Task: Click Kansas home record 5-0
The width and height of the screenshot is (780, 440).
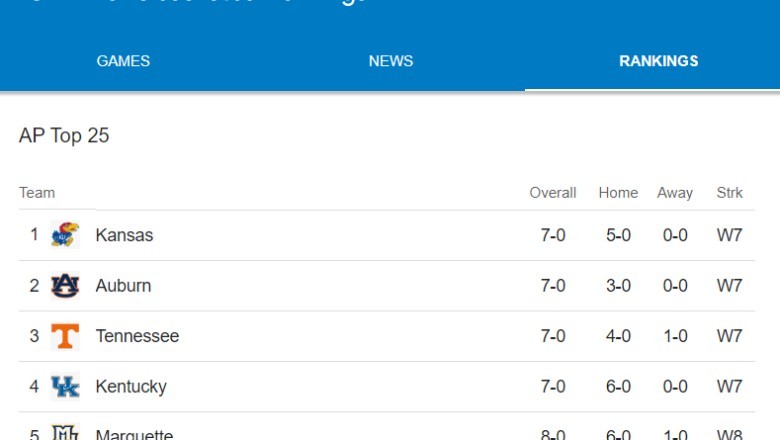Action: (618, 235)
